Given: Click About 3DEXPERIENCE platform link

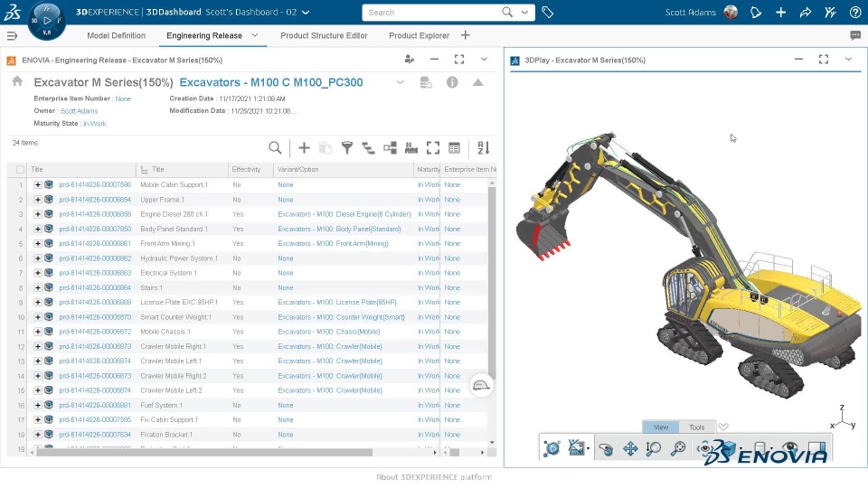Looking at the screenshot, I should (434, 477).
